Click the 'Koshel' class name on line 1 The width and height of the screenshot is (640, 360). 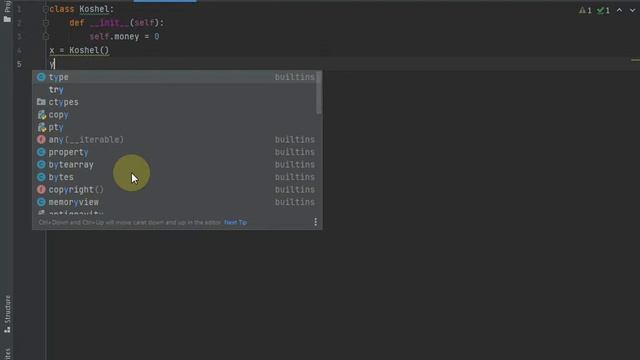click(x=94, y=9)
